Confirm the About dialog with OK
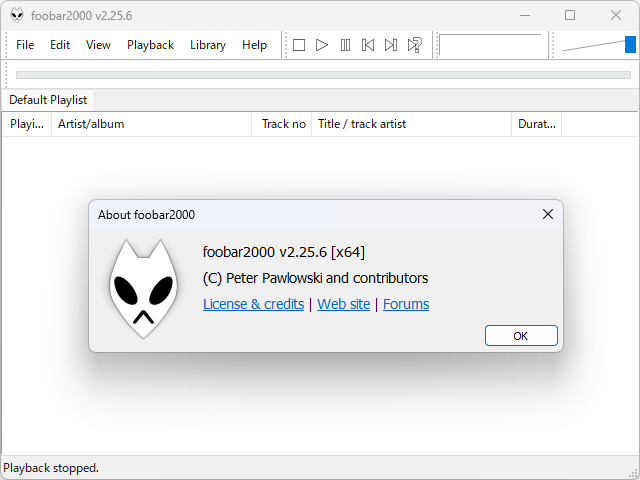This screenshot has width=640, height=480. [521, 336]
